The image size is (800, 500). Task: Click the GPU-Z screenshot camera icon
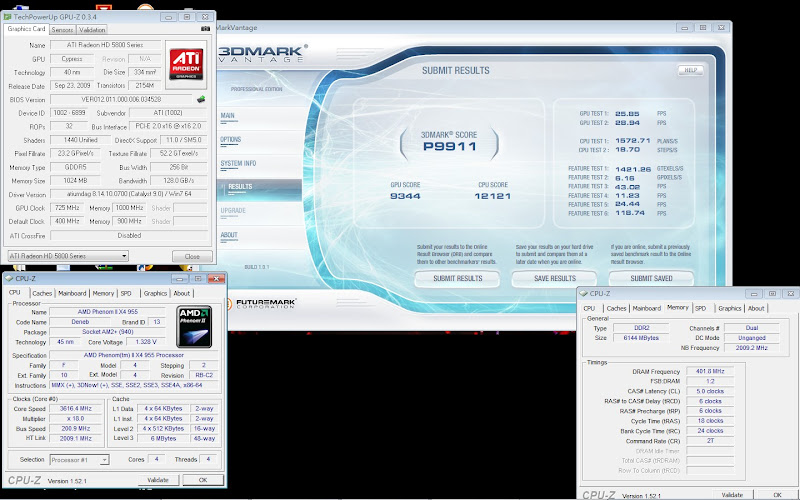pos(205,29)
